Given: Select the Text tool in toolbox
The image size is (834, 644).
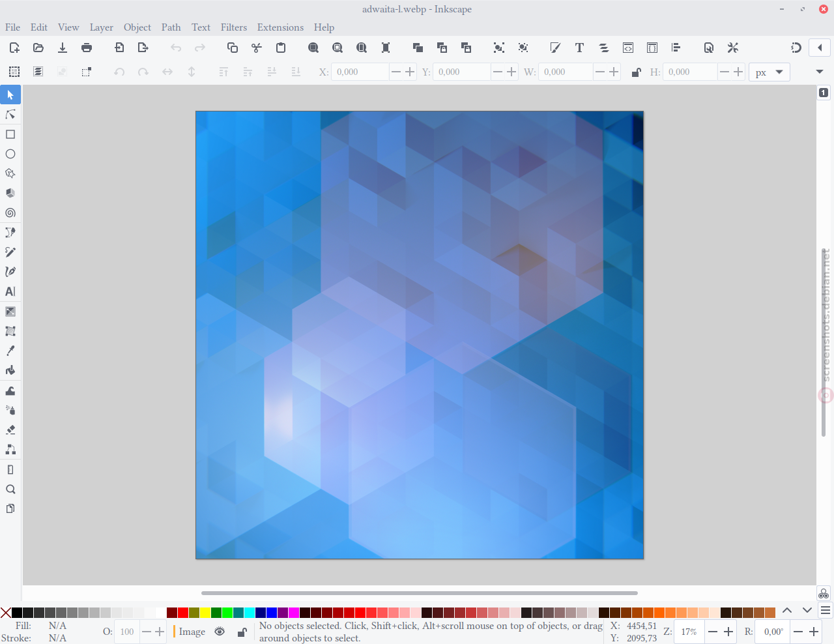Looking at the screenshot, I should tap(10, 291).
